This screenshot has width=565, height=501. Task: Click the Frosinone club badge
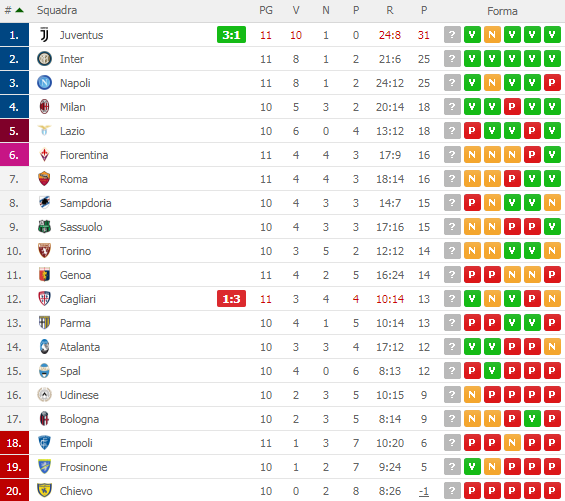coord(44,467)
